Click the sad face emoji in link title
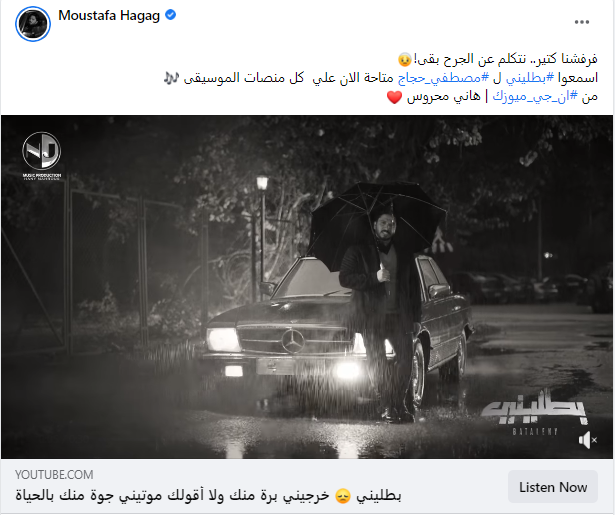The width and height of the screenshot is (615, 515). 343,496
